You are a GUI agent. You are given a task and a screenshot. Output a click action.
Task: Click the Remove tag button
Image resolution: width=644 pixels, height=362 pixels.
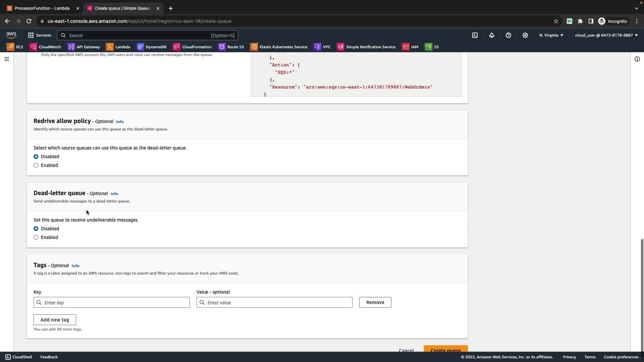(375, 302)
